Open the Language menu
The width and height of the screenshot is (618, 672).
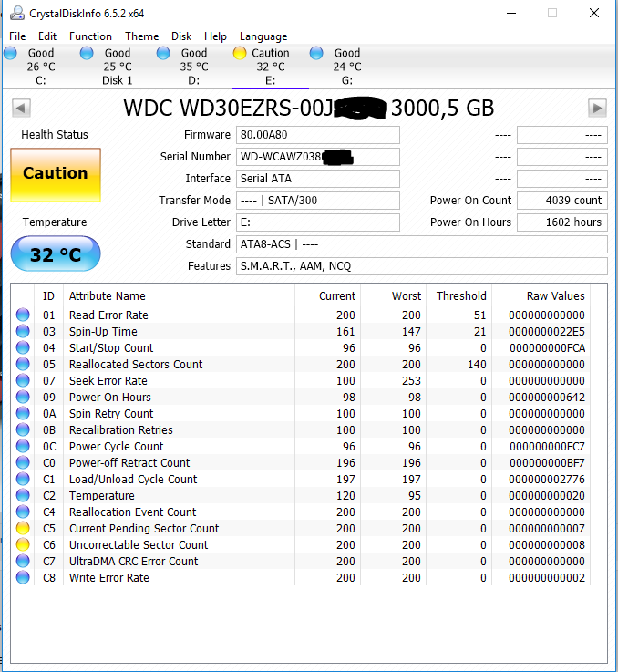[263, 36]
